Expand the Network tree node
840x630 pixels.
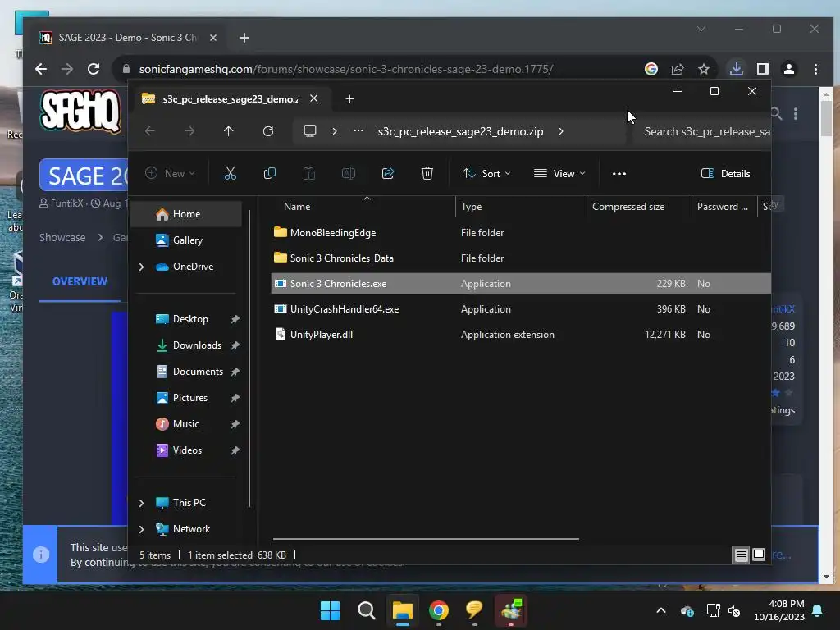pyautogui.click(x=141, y=529)
